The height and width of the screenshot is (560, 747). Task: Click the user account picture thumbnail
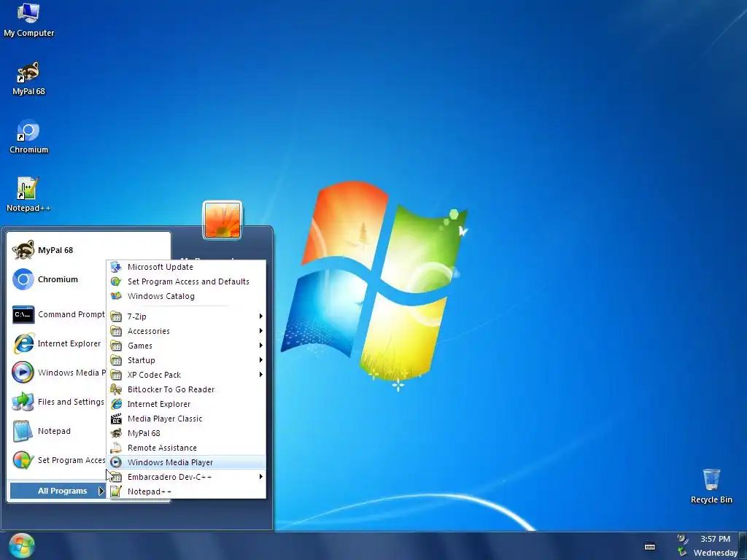[x=222, y=220]
